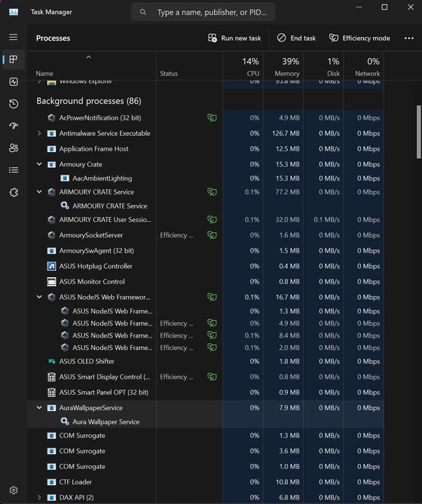Click efficiency leaf icon on ASUS Smart Display Control row
Screen dimensions: 422x504
point(212,377)
